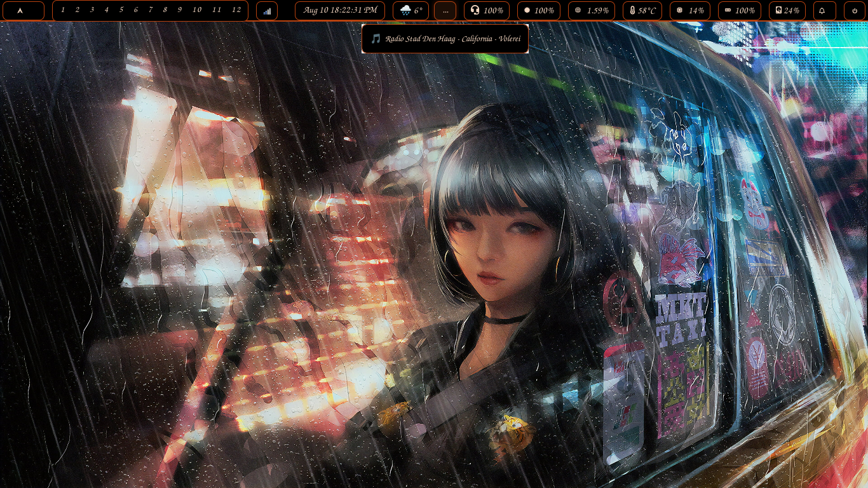The width and height of the screenshot is (868, 488).
Task: Switch to workspace 4
Action: (x=107, y=10)
